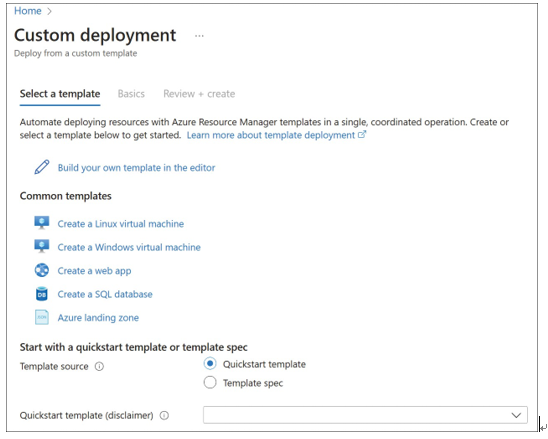Open Learn more about template deployment link
This screenshot has height=439, width=548.
click(x=276, y=135)
